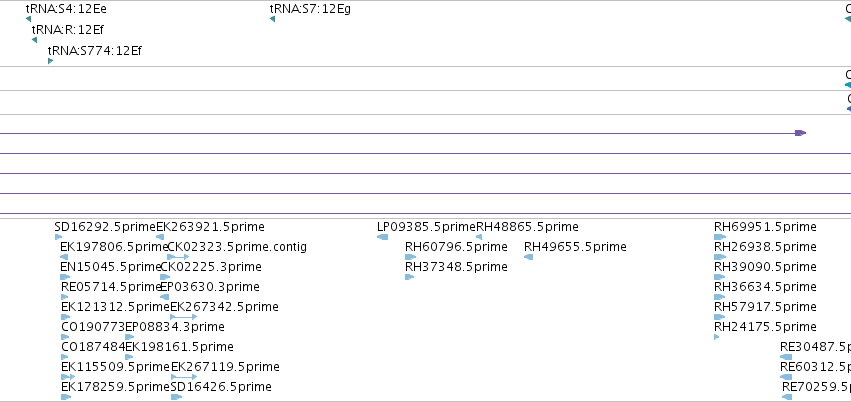Select the EK267119.5prime EST glyph
This screenshot has height=402, width=851.
184,377
